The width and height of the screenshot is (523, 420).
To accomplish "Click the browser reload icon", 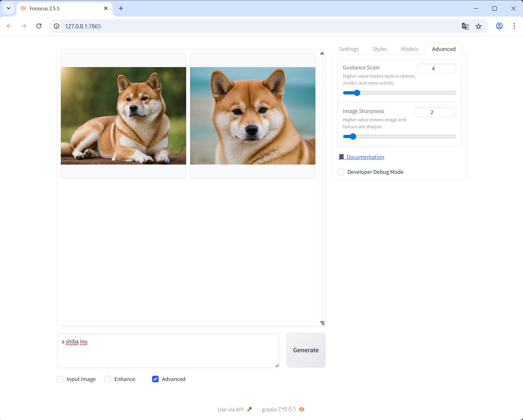I will (39, 26).
